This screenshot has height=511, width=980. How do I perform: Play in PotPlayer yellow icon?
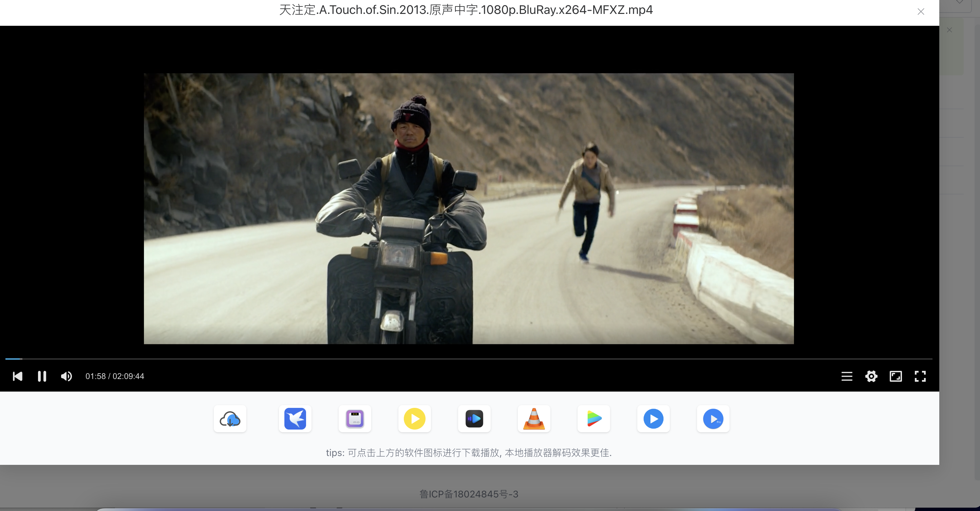coord(414,419)
